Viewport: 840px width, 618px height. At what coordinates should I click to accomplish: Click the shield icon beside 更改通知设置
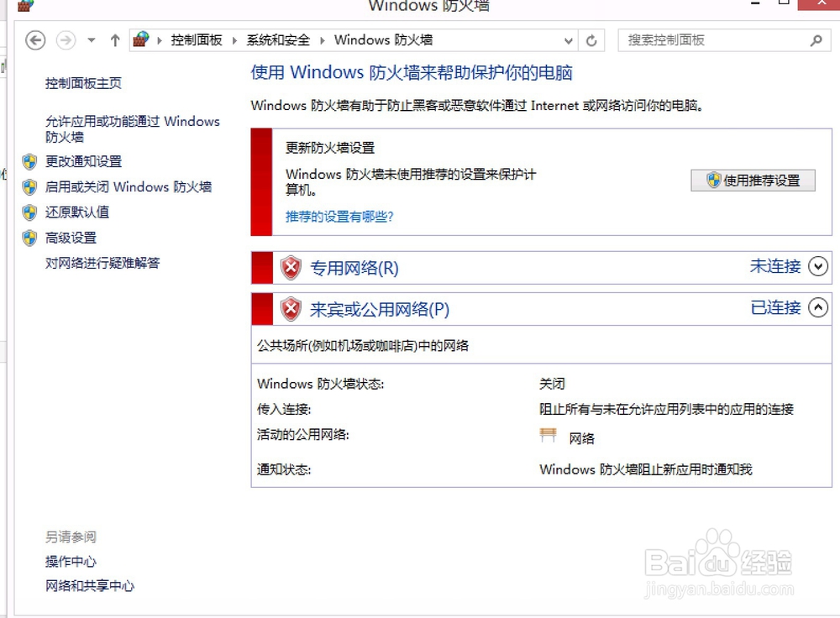click(x=30, y=162)
